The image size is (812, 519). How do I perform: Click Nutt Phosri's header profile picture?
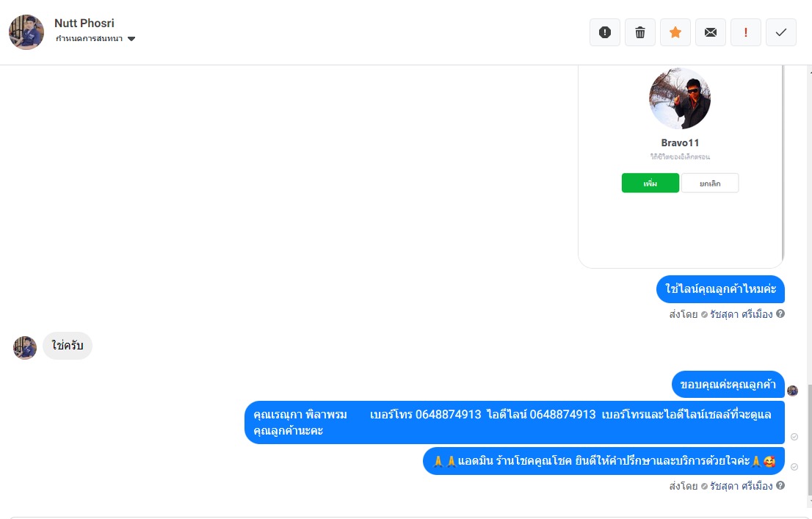click(26, 32)
